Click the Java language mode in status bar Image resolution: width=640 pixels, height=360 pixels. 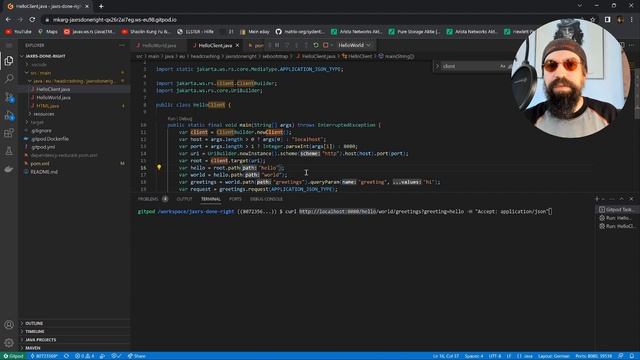(525, 356)
